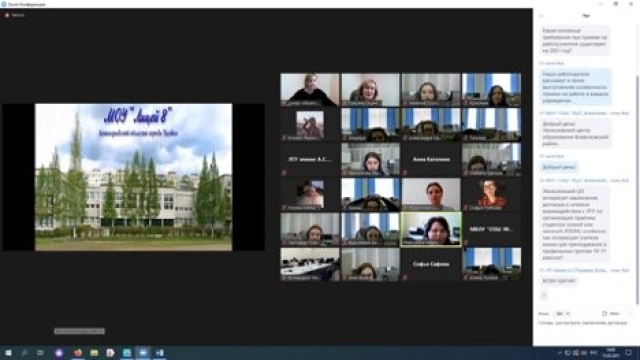Switch to Zoom via its taskbar icon

tap(143, 353)
